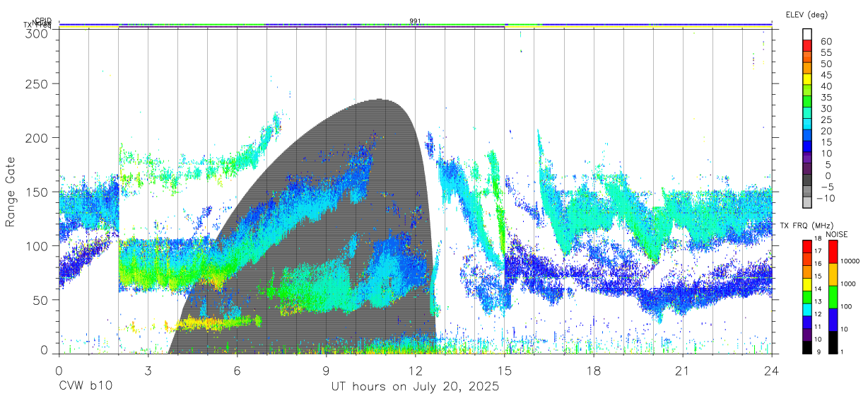Image resolution: width=868 pixels, height=401 pixels.
Task: Click the '200' range gate tick label
Action: [37, 137]
